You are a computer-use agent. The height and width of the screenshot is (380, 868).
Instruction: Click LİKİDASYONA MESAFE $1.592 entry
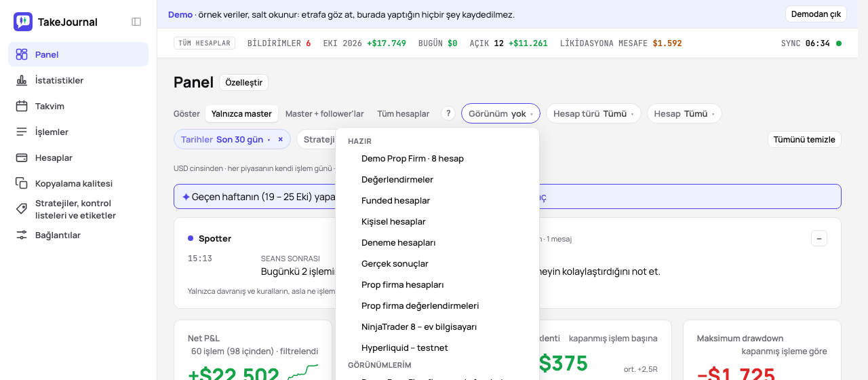(620, 43)
